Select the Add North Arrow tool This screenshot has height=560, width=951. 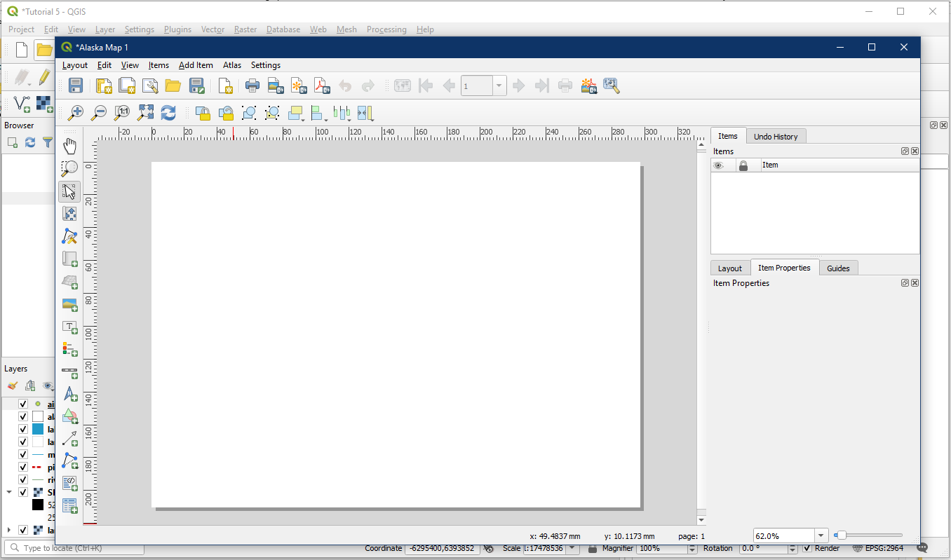[69, 394]
